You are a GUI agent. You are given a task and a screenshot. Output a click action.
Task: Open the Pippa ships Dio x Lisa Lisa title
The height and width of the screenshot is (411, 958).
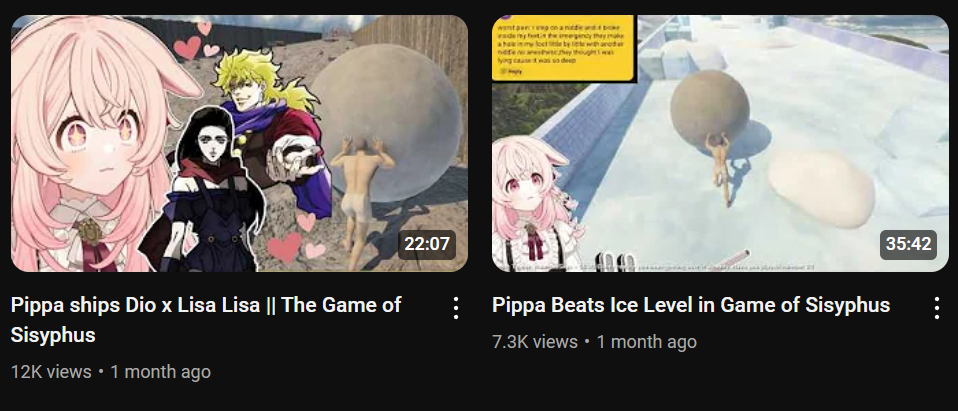tap(206, 319)
